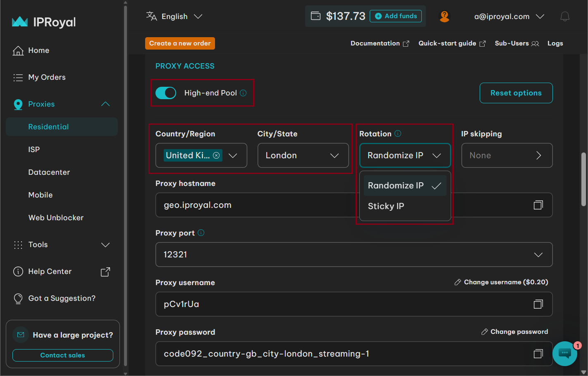Click the main page vertical scrollbar
Screen dimensions: 588x376
[x=583, y=179]
